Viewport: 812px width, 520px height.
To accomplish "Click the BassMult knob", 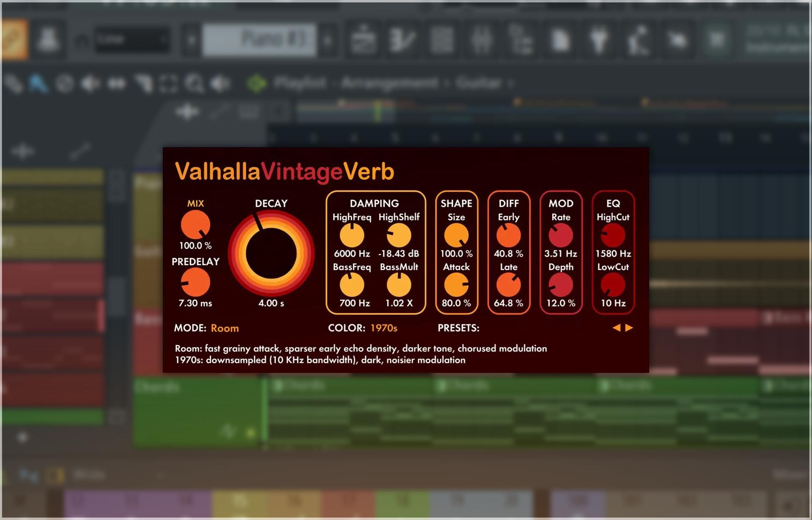I will pos(399,285).
